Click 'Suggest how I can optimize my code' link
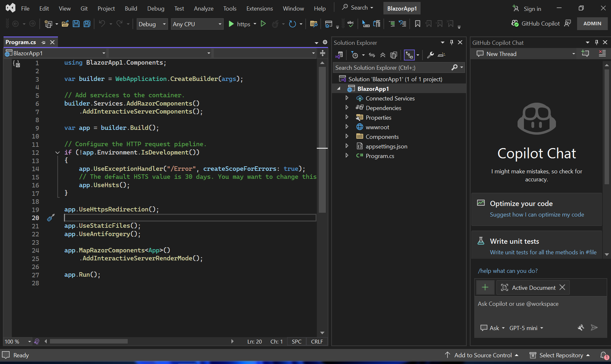Image resolution: width=611 pixels, height=364 pixels. [537, 215]
